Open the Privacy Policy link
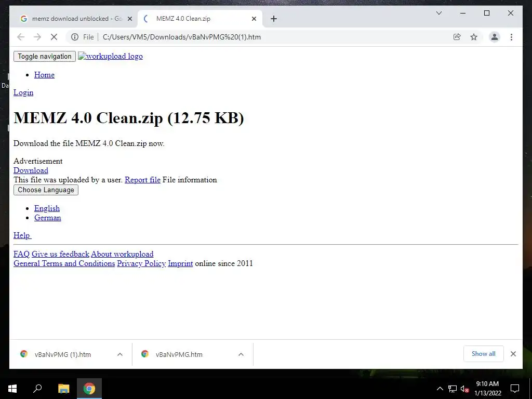532x399 pixels. click(141, 263)
